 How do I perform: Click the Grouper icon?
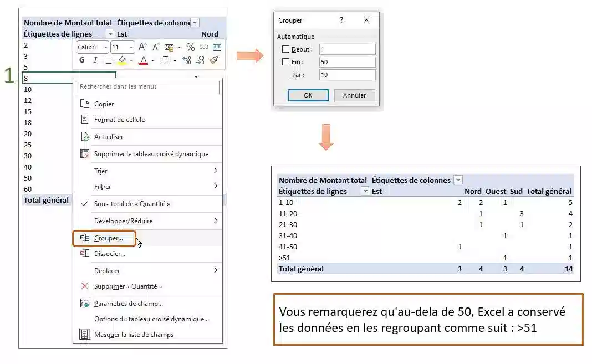(x=85, y=238)
